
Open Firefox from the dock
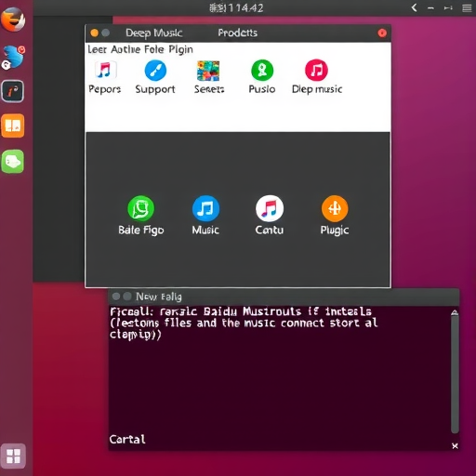click(13, 20)
